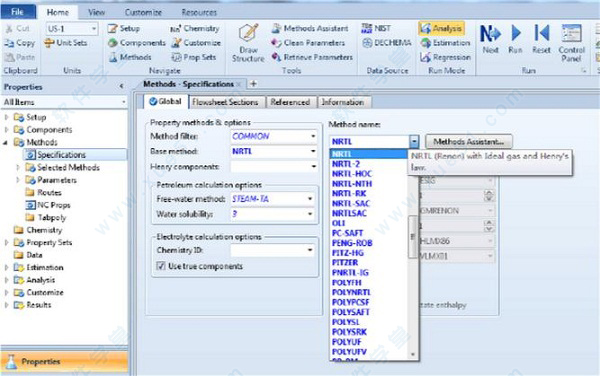
Task: Open the All Items filter dropdown
Action: [124, 102]
